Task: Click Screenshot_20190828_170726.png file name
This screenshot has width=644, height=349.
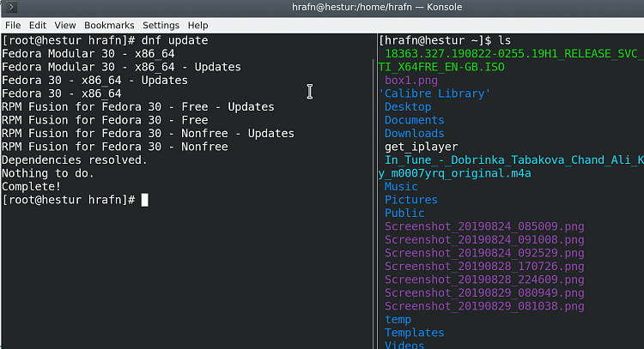Action: pyautogui.click(x=484, y=267)
